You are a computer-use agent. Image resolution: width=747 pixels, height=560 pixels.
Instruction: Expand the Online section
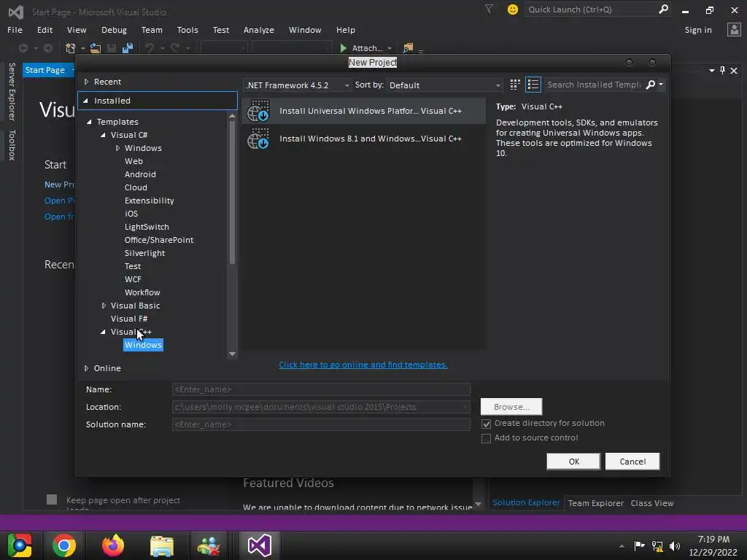[x=86, y=368]
